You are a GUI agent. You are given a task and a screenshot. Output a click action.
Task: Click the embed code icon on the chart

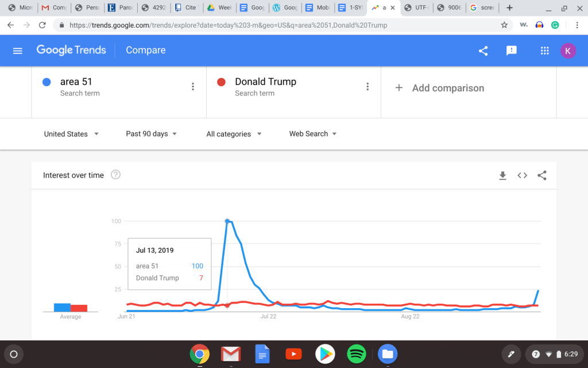[522, 176]
